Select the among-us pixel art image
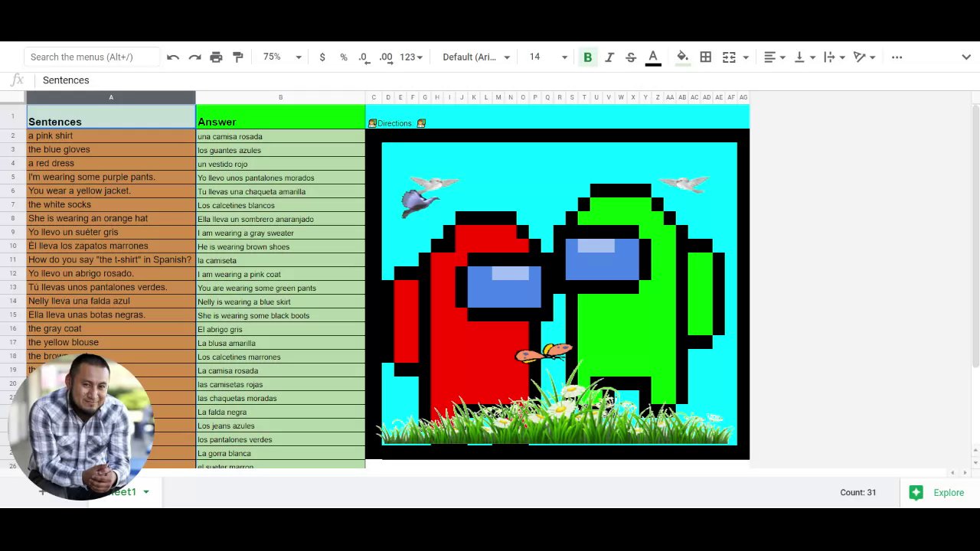980x551 pixels. point(557,294)
